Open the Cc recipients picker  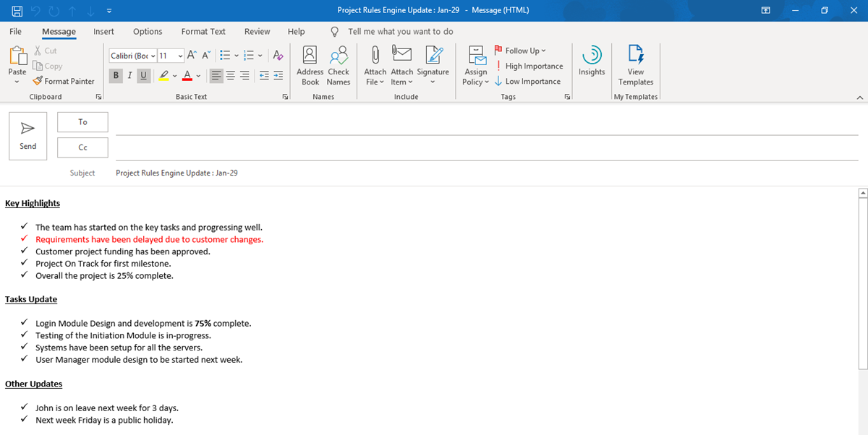coord(82,146)
